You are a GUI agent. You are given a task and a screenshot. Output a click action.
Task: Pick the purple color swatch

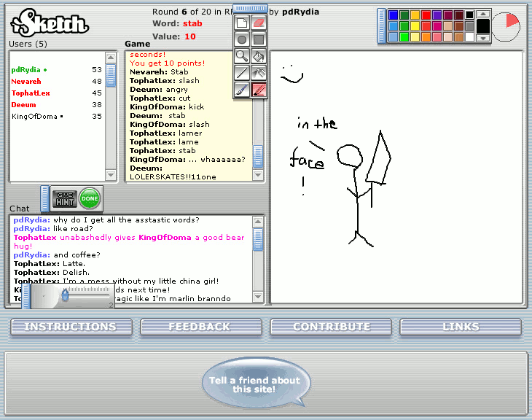point(437,15)
